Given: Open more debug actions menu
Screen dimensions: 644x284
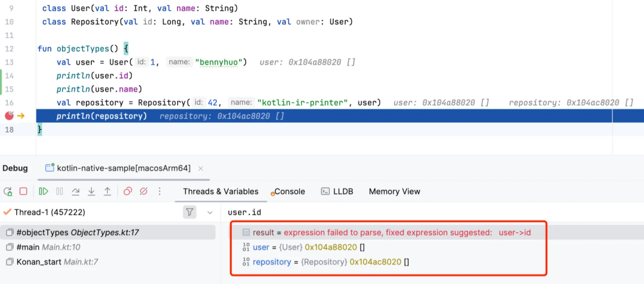Looking at the screenshot, I should [159, 191].
